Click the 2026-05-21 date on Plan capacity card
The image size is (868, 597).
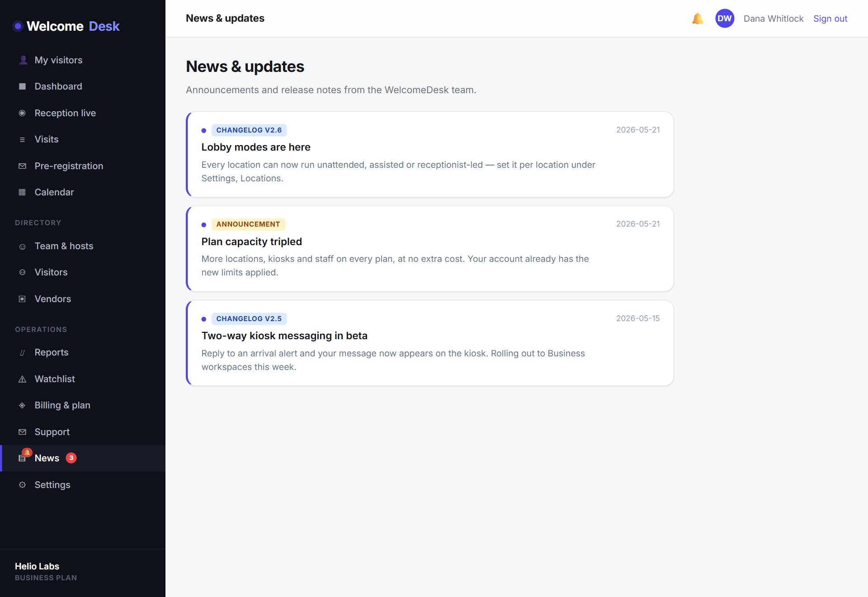point(638,224)
